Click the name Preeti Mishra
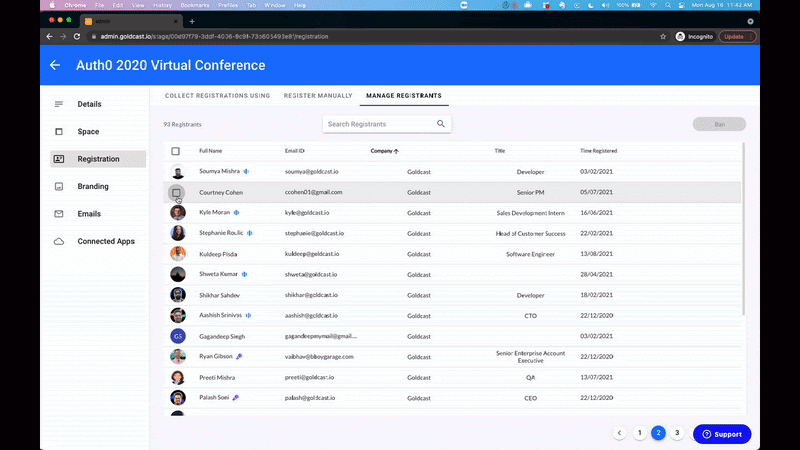 coord(217,378)
